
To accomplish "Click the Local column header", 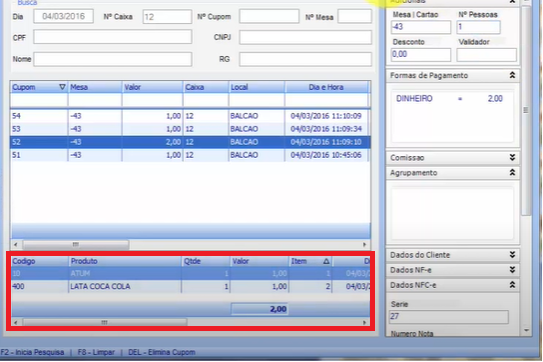I will (257, 87).
